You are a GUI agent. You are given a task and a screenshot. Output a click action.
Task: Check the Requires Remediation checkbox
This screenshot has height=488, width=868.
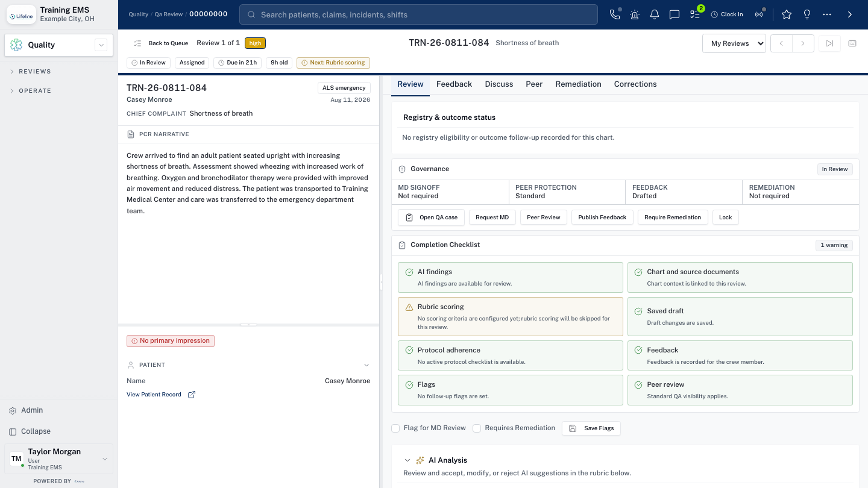tap(477, 428)
